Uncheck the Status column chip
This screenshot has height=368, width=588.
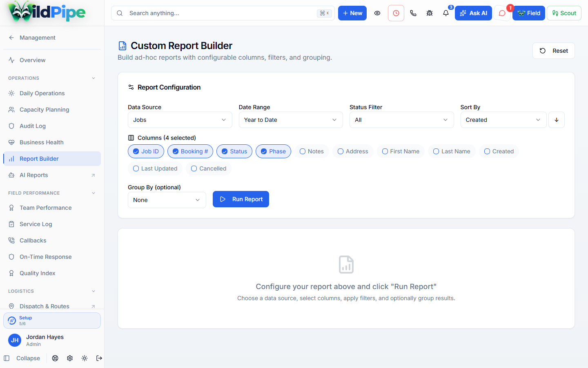[234, 151]
